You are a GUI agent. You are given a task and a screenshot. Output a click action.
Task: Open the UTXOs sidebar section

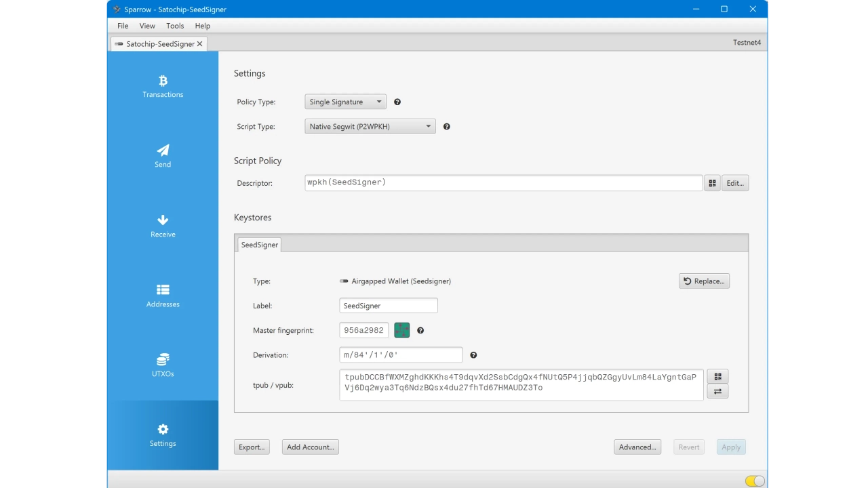tap(163, 366)
